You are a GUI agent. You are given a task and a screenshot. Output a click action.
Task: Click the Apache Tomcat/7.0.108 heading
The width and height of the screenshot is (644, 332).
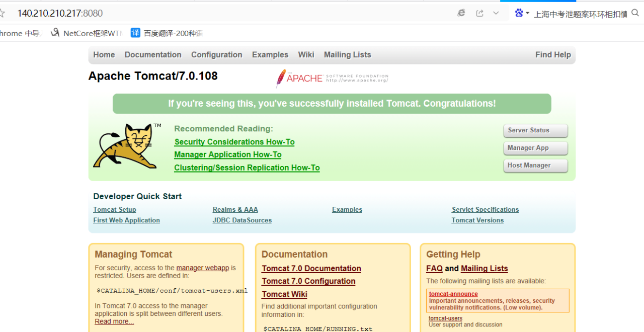[153, 76]
